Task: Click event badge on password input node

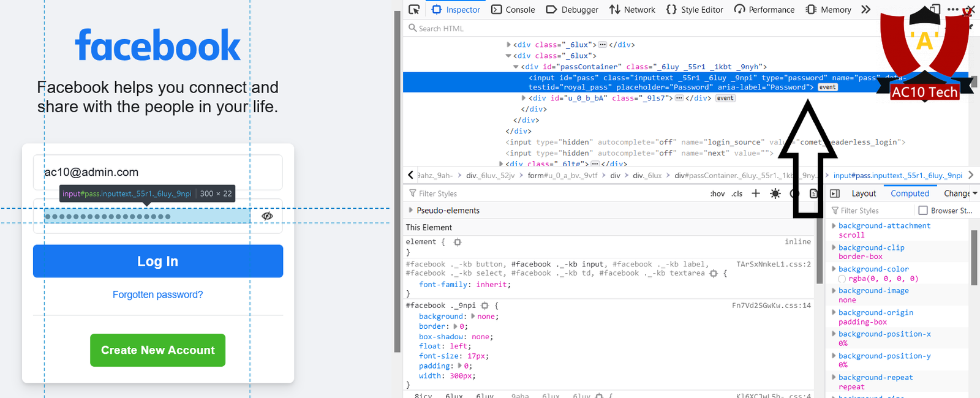Action: [827, 88]
